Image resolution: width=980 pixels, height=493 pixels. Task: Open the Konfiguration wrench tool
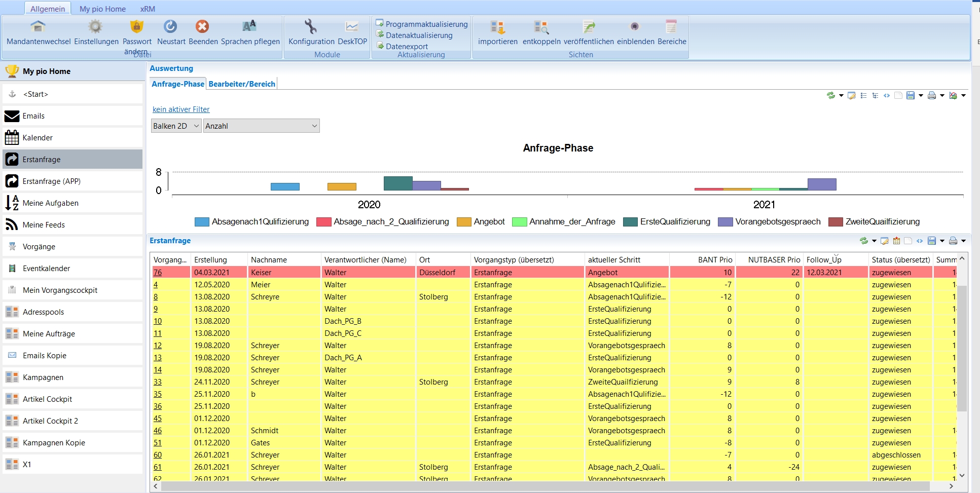point(310,27)
